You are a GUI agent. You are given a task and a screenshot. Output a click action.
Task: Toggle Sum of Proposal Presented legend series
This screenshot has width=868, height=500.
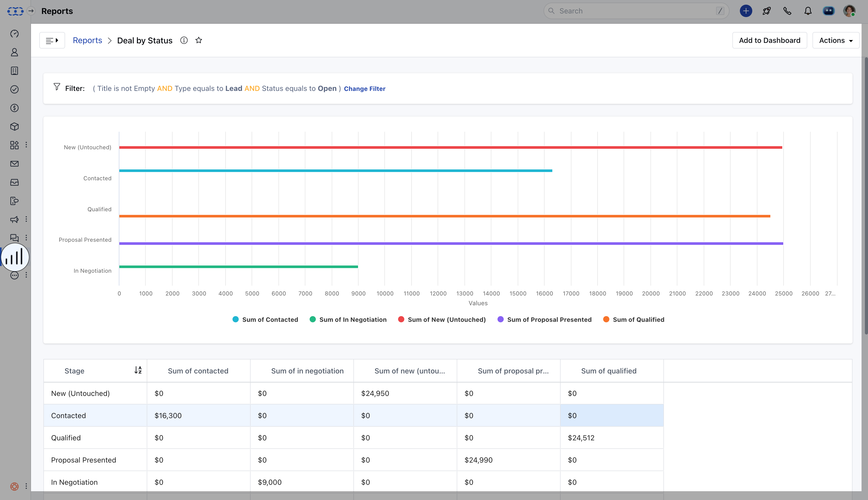coord(544,319)
